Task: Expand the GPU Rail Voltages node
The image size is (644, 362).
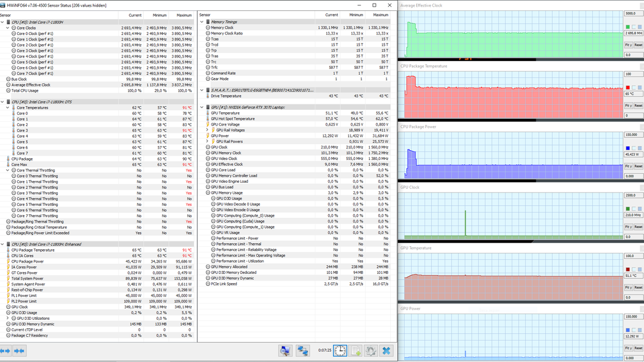Action: point(207,130)
